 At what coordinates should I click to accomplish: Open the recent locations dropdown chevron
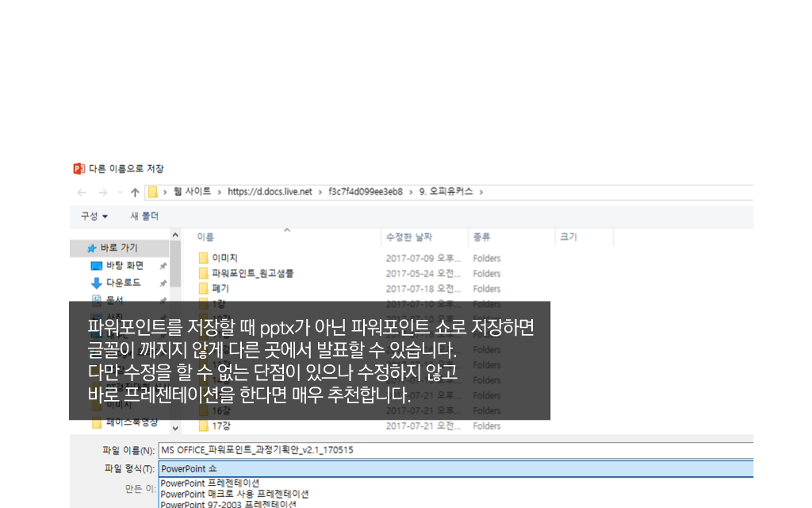pyautogui.click(x=121, y=192)
